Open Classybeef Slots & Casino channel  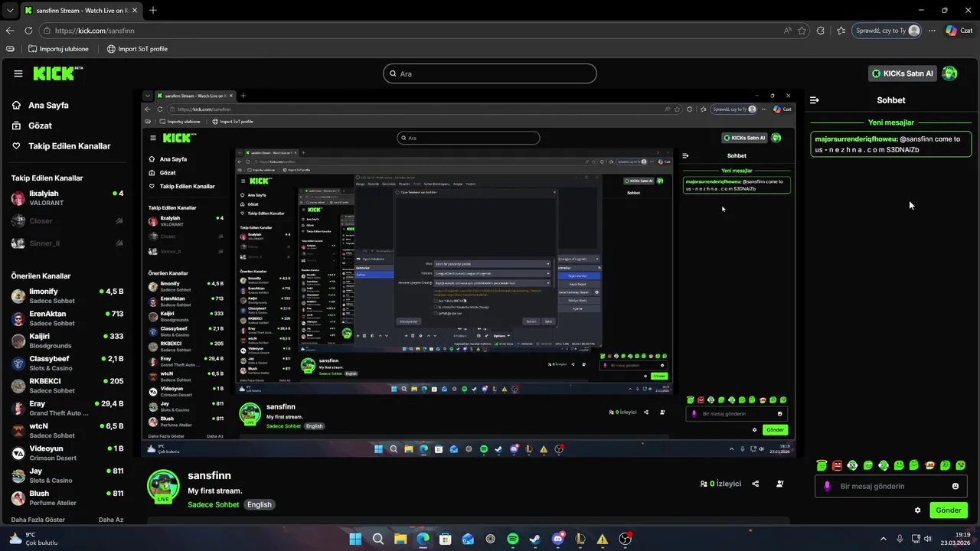coord(67,364)
